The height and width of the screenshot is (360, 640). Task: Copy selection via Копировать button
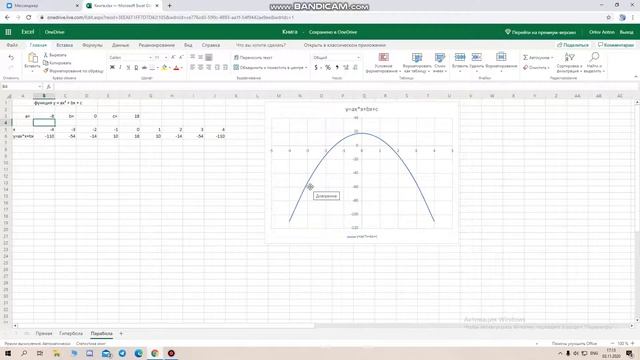pos(57,63)
